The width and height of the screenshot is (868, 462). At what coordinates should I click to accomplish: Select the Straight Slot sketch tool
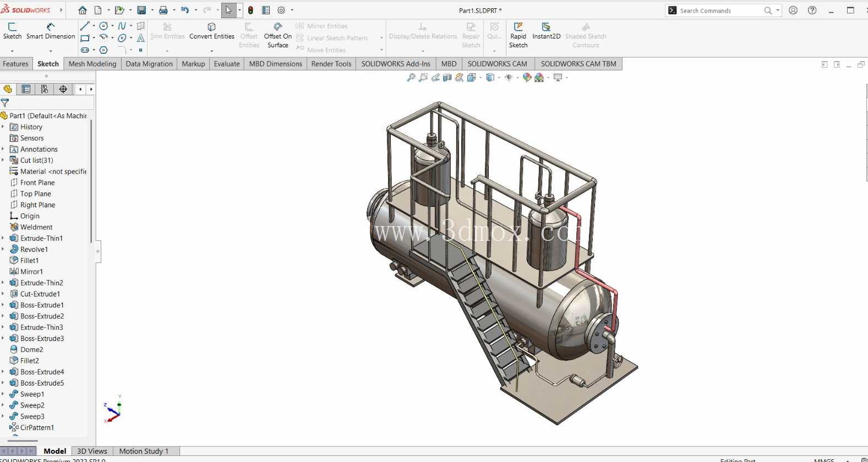click(85, 50)
